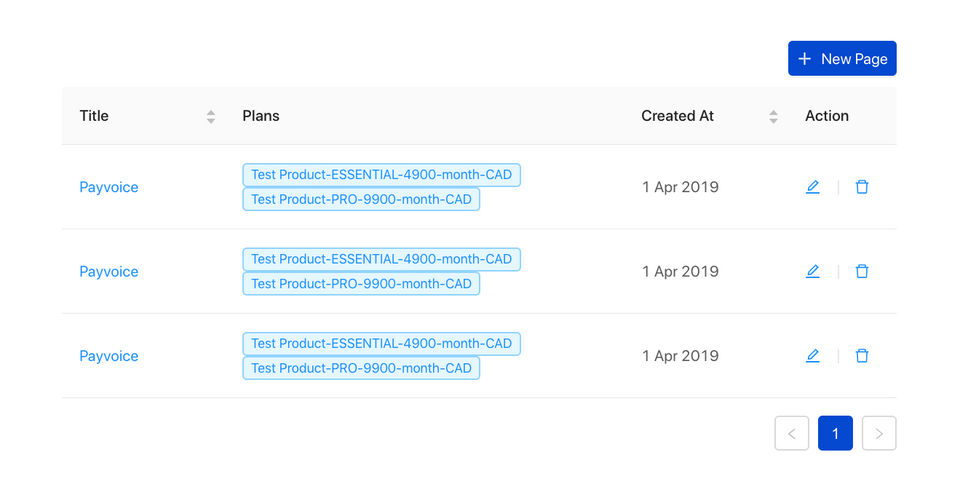Delete the second Payvoice row
The width and height of the screenshot is (960, 495).
pyautogui.click(x=862, y=271)
